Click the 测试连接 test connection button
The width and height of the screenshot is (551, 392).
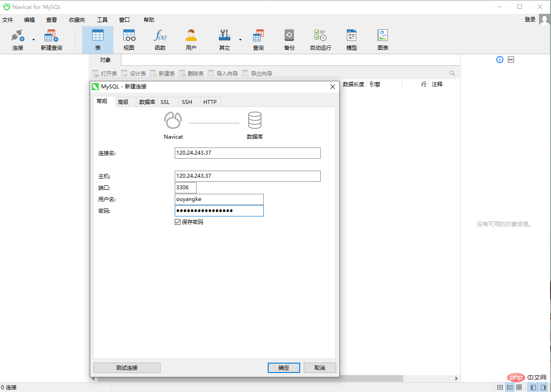pyautogui.click(x=127, y=368)
